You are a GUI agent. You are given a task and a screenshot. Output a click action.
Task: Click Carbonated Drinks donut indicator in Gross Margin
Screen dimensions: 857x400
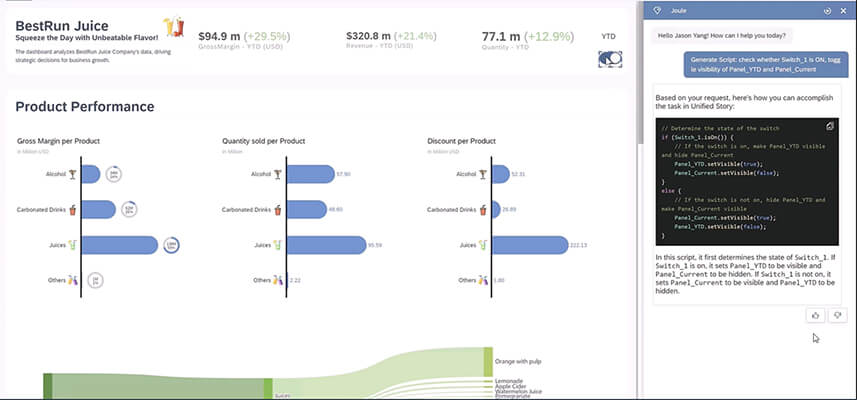coord(129,209)
